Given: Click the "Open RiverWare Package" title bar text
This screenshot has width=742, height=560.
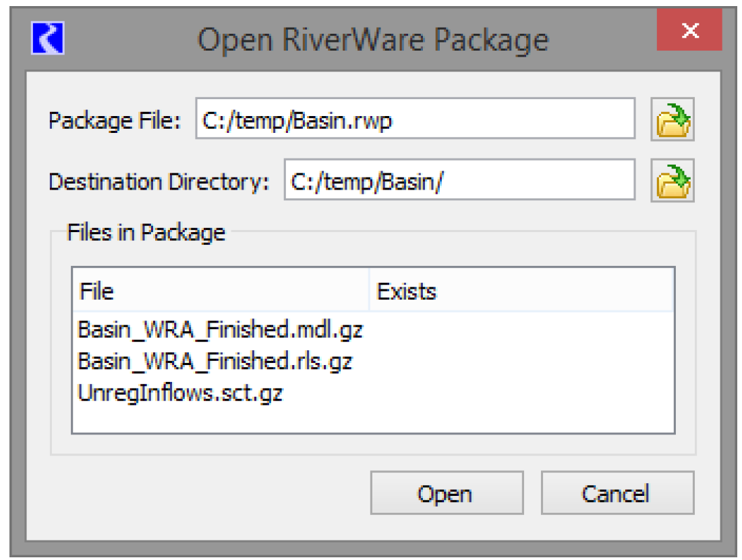Looking at the screenshot, I should [372, 40].
